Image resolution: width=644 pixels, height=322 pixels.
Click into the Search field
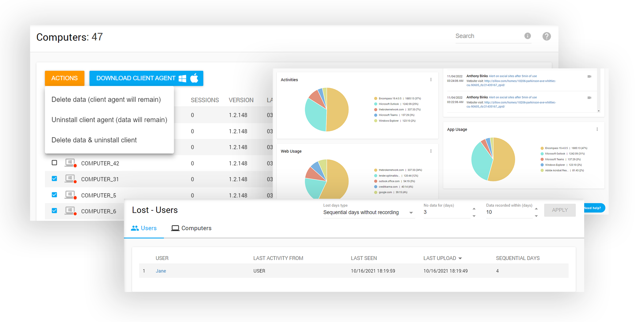(x=488, y=36)
